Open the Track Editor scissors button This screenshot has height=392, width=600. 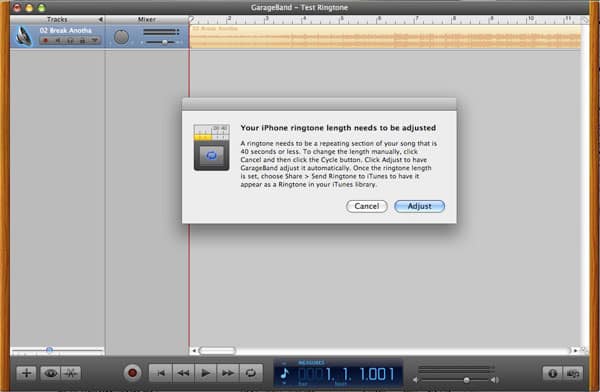pyautogui.click(x=71, y=373)
